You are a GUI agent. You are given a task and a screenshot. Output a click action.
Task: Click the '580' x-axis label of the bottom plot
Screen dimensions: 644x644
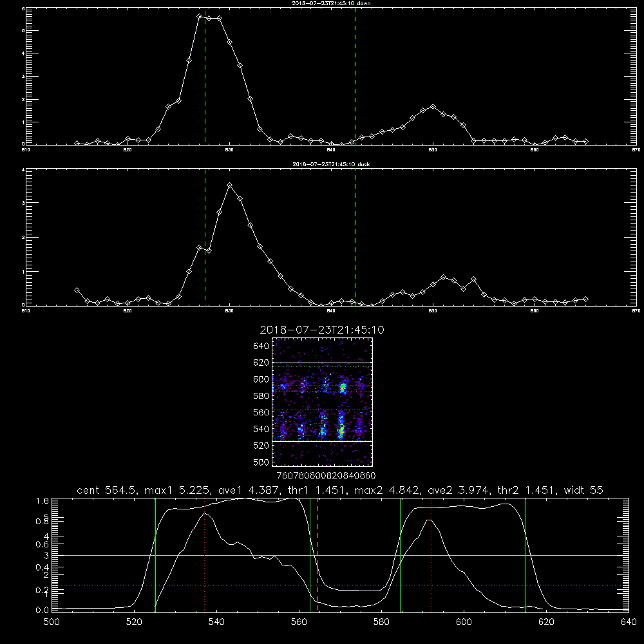click(381, 622)
